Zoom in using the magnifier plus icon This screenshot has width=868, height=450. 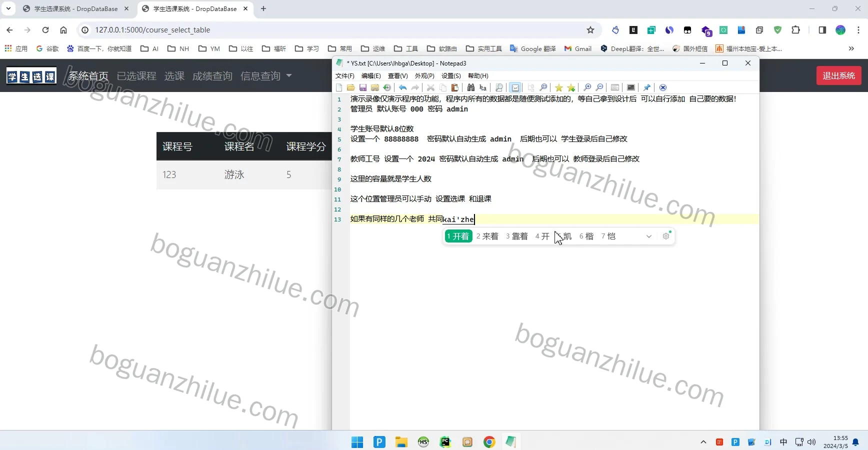(587, 87)
